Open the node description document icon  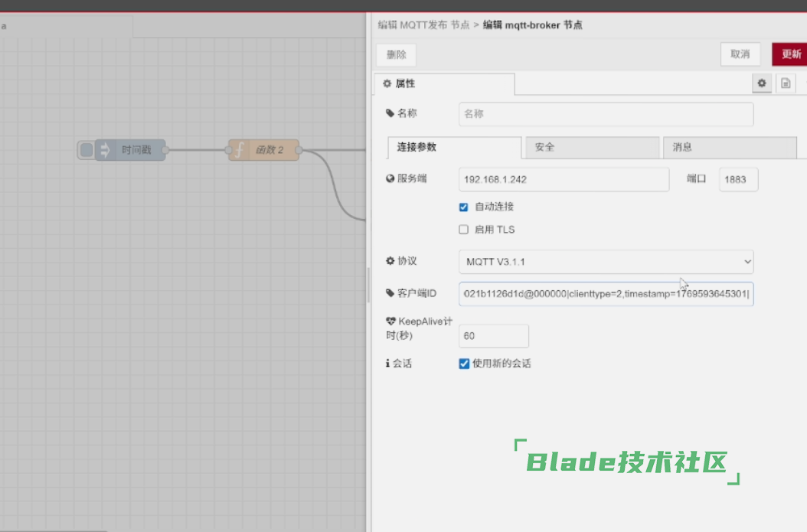click(x=785, y=83)
